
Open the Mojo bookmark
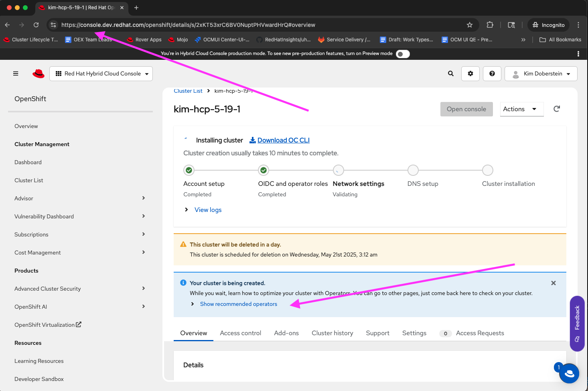click(x=178, y=40)
